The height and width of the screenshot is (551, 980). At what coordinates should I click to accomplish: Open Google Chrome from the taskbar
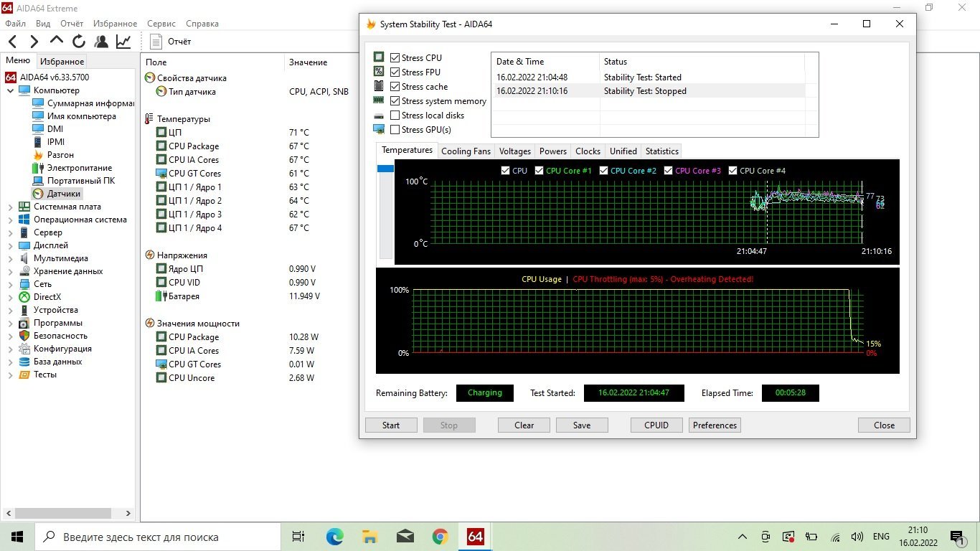tap(440, 537)
